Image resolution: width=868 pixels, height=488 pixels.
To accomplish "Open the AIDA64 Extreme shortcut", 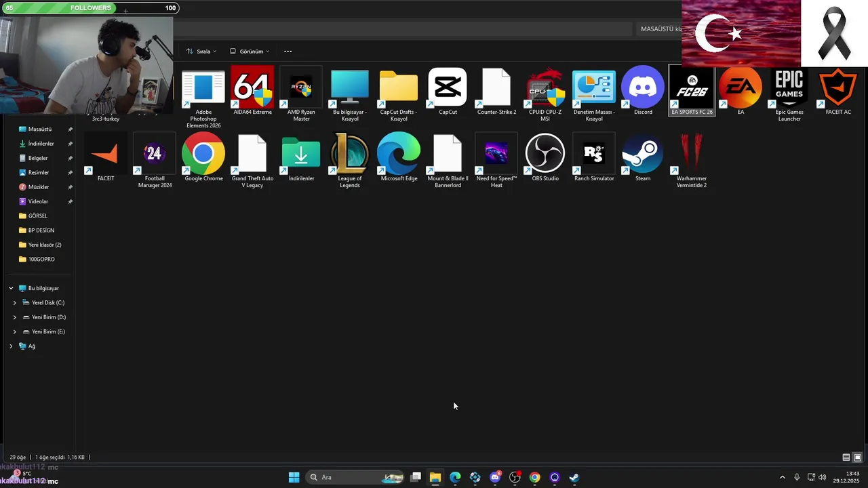I will [x=252, y=91].
